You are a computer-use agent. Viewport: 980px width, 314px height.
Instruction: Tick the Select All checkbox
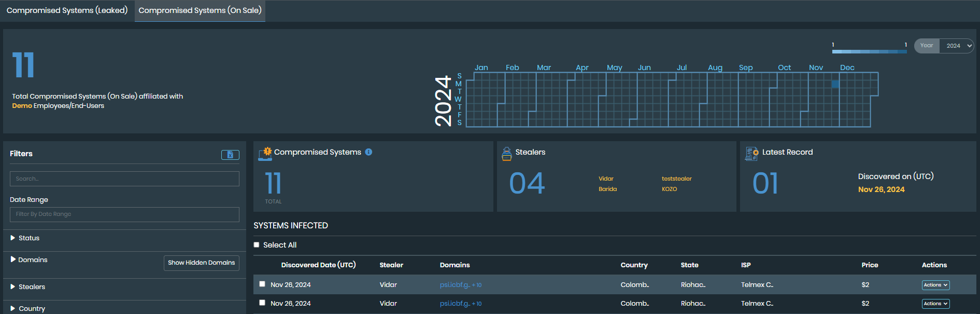point(257,245)
